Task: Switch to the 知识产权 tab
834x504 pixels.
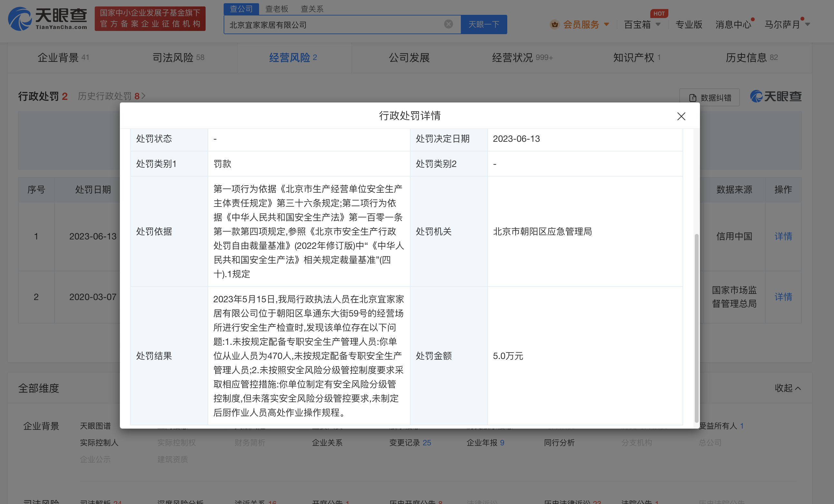Action: click(x=637, y=58)
